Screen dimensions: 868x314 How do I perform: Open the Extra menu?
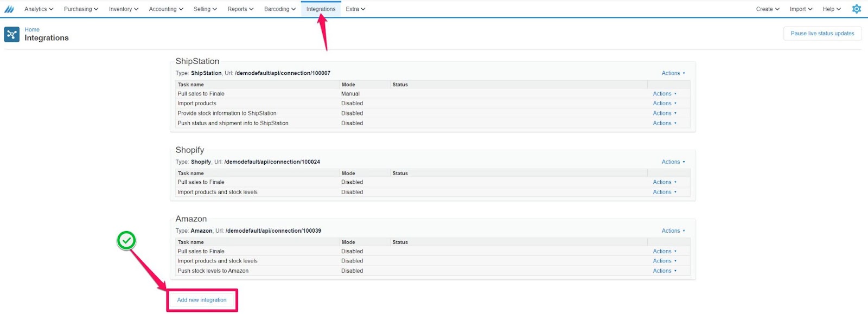(x=355, y=9)
